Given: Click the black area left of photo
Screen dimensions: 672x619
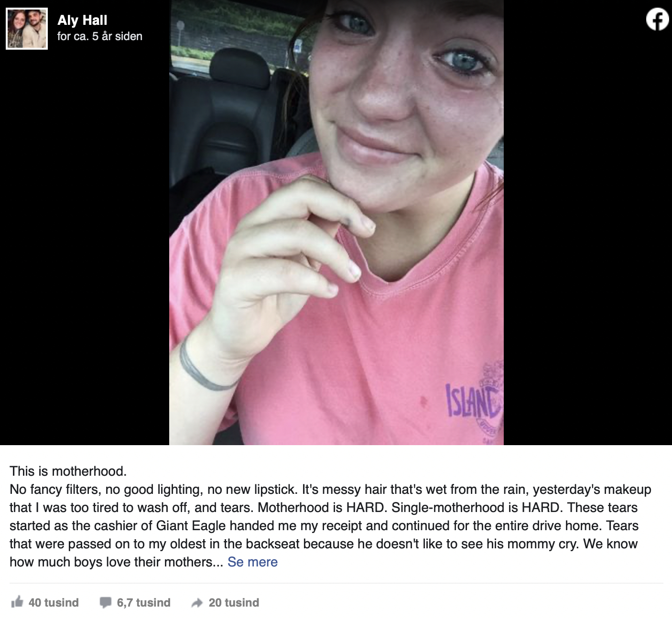Looking at the screenshot, I should [x=85, y=248].
